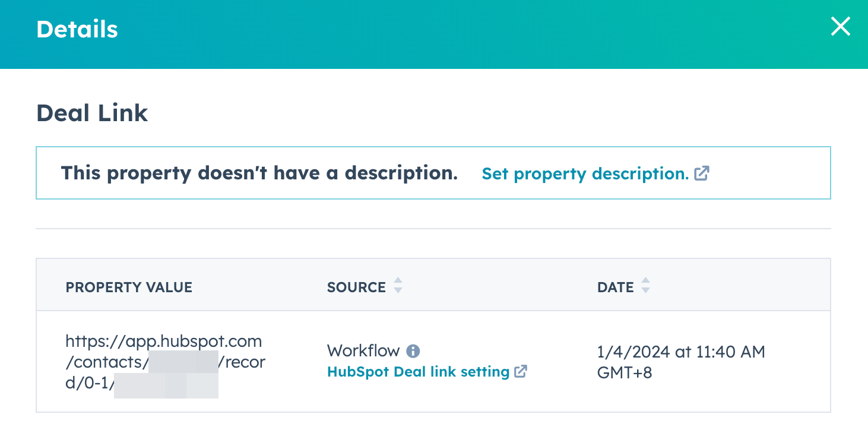
Task: Click the external link icon after Set property description
Action: click(x=702, y=173)
